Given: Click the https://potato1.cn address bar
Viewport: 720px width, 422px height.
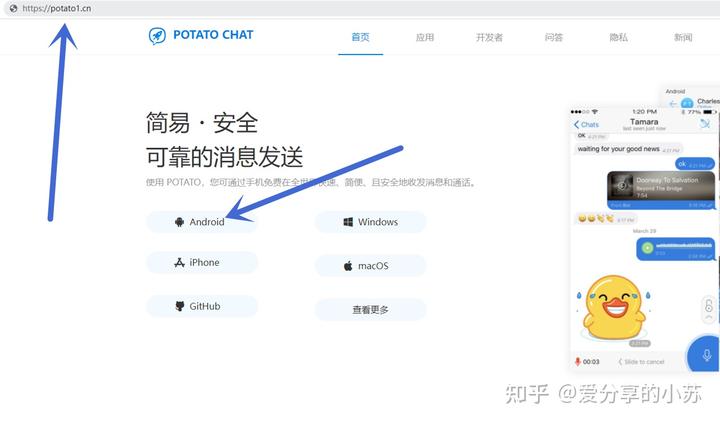Looking at the screenshot, I should coord(360,8).
